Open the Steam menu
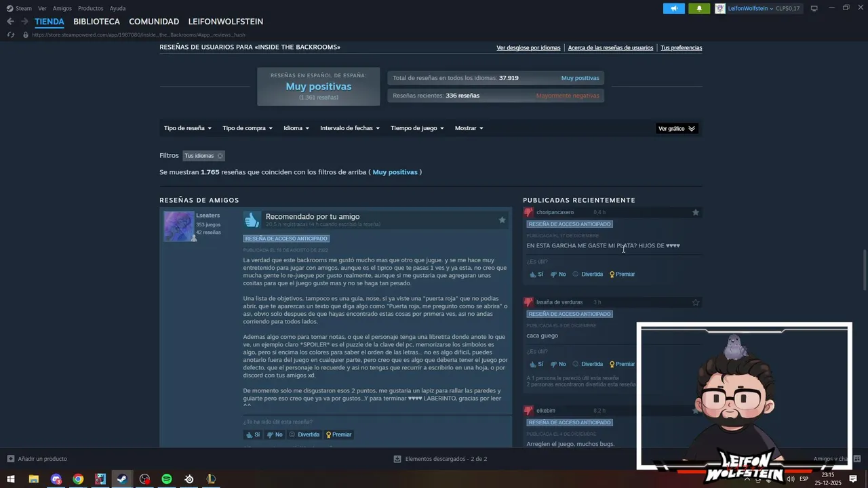This screenshot has height=488, width=868. (24, 8)
